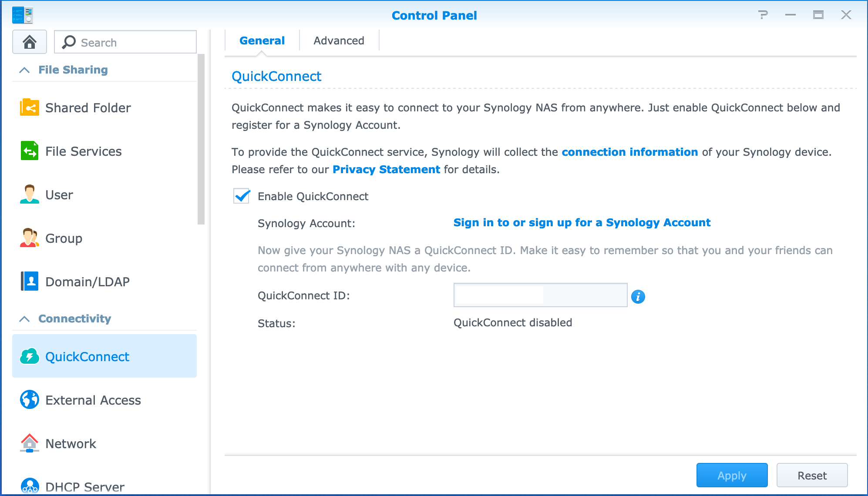Select the User icon in sidebar

point(30,194)
